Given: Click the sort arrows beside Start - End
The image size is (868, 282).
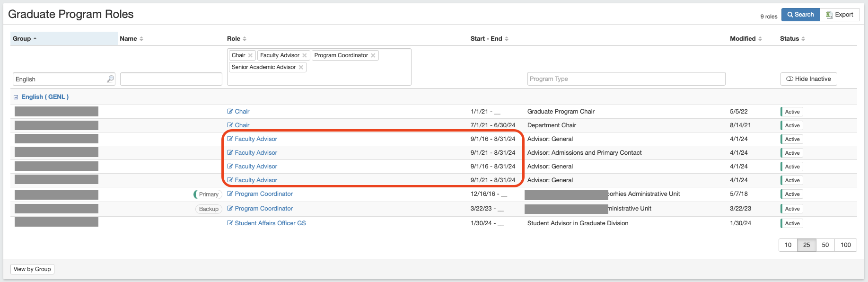Looking at the screenshot, I should tap(507, 39).
